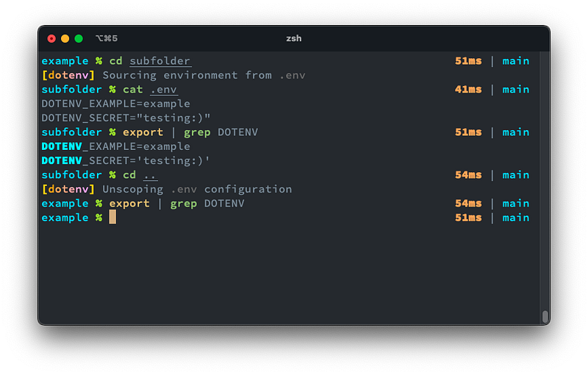Click grep on the subfolder export line
588x375 pixels.
197,132
